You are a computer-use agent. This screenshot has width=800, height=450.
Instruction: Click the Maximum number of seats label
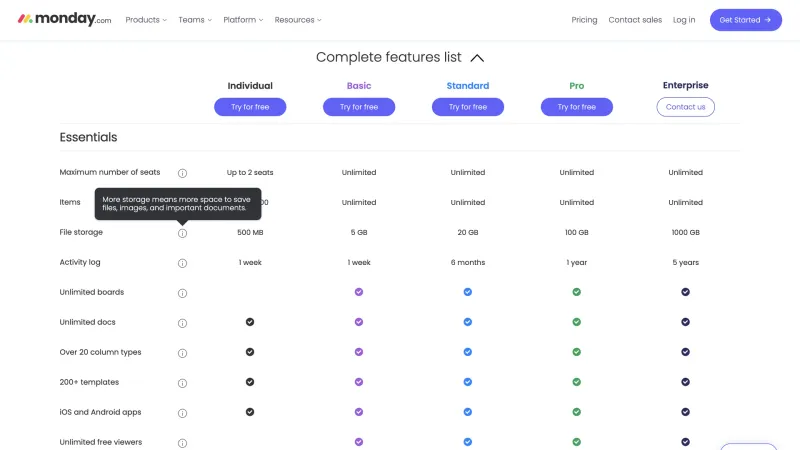click(110, 172)
